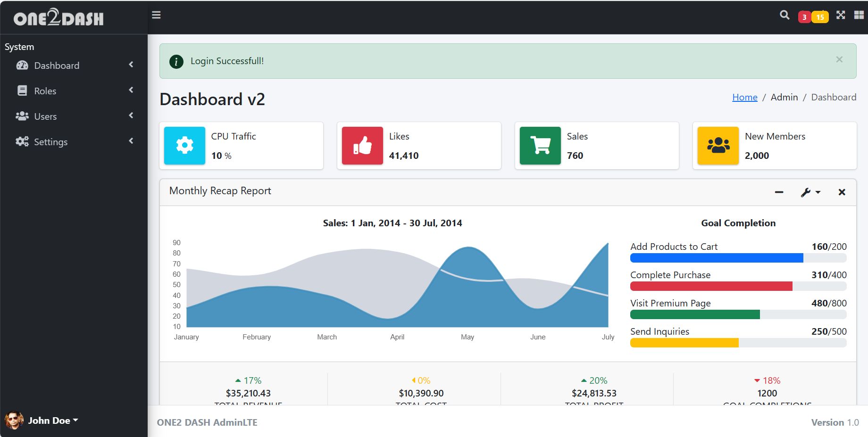Select Roles in the sidebar menu
Screen dimensions: 868x437
pos(45,91)
